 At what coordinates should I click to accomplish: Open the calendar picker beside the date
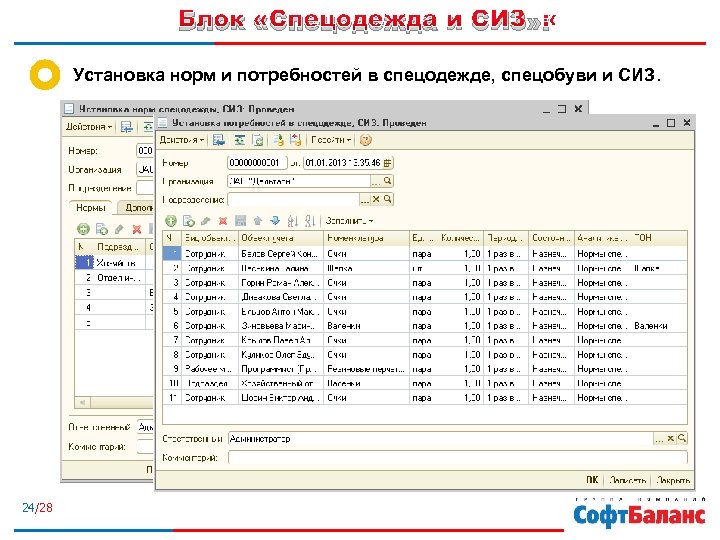[x=388, y=163]
